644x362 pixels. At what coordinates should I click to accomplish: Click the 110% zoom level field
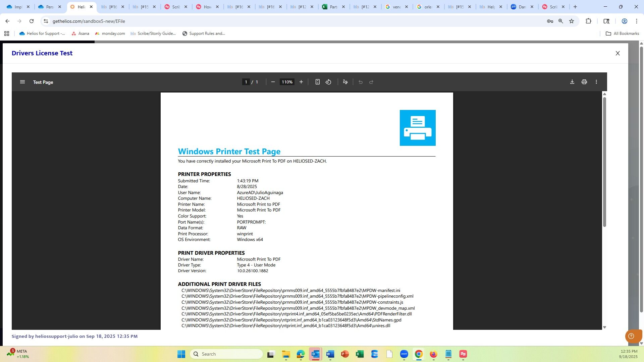pos(287,82)
